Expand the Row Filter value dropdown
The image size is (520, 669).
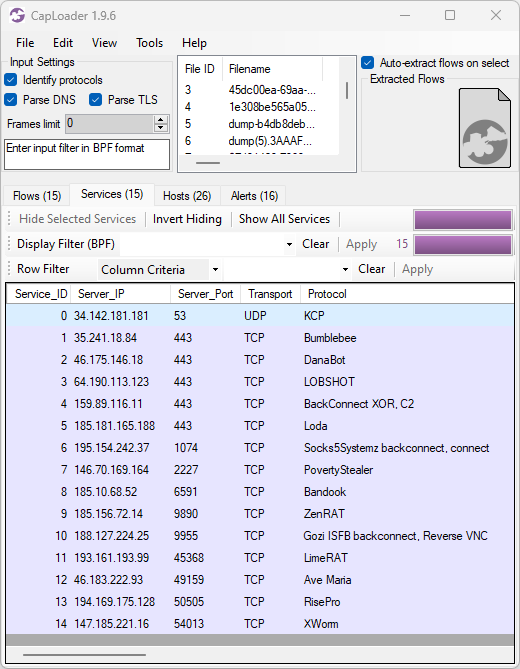click(x=345, y=269)
